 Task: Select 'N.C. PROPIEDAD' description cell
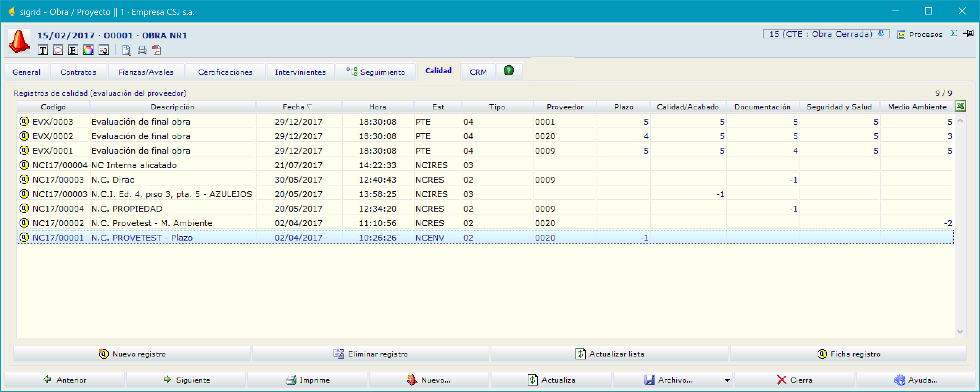[x=173, y=208]
